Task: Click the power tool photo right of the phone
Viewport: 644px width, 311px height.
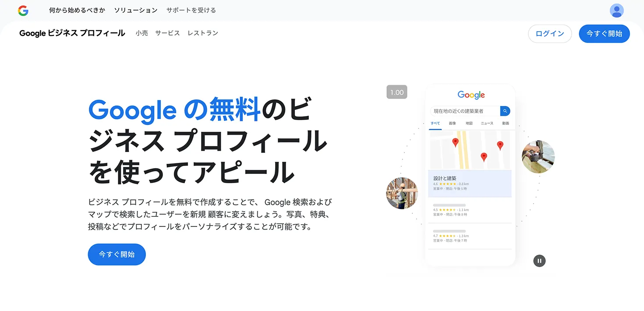Action: [538, 157]
